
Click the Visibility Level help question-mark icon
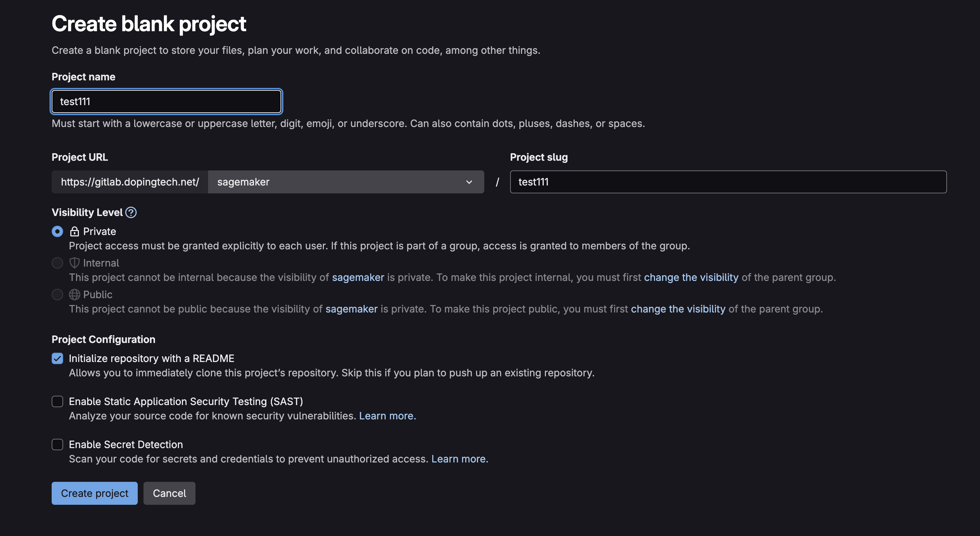[131, 212]
